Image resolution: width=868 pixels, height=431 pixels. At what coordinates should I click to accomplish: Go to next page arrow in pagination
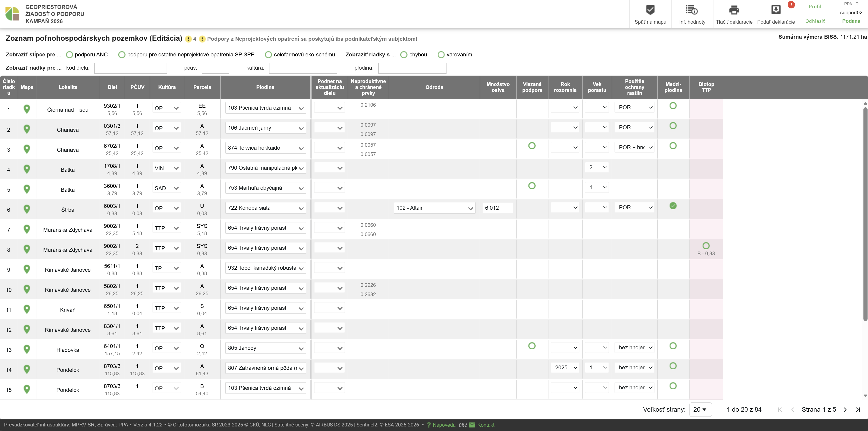(845, 409)
